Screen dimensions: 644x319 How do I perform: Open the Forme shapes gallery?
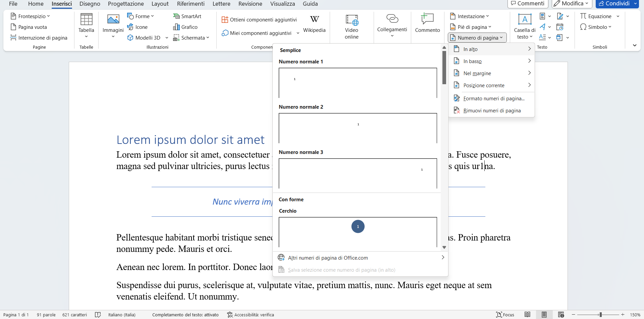141,16
